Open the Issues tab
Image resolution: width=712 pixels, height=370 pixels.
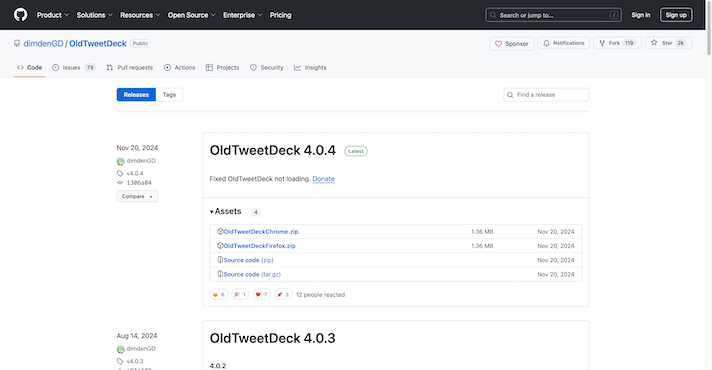click(74, 68)
